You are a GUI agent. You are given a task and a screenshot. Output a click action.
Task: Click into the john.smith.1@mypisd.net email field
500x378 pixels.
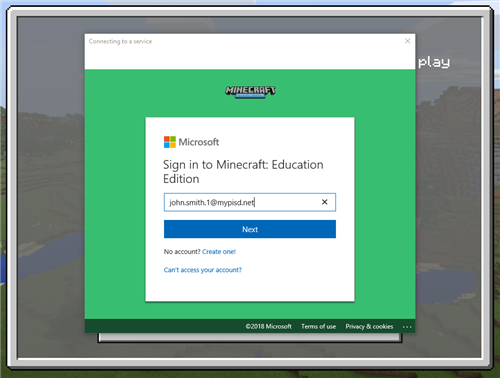(250, 202)
